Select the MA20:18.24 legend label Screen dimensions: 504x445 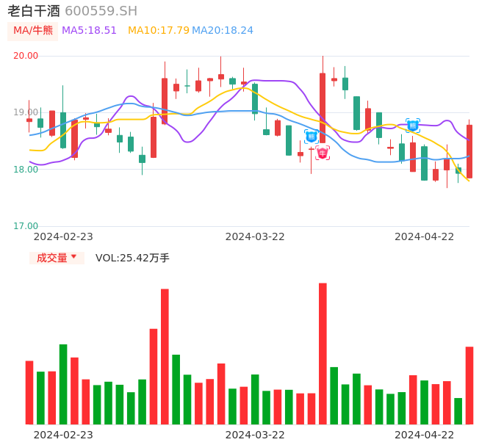click(x=222, y=31)
